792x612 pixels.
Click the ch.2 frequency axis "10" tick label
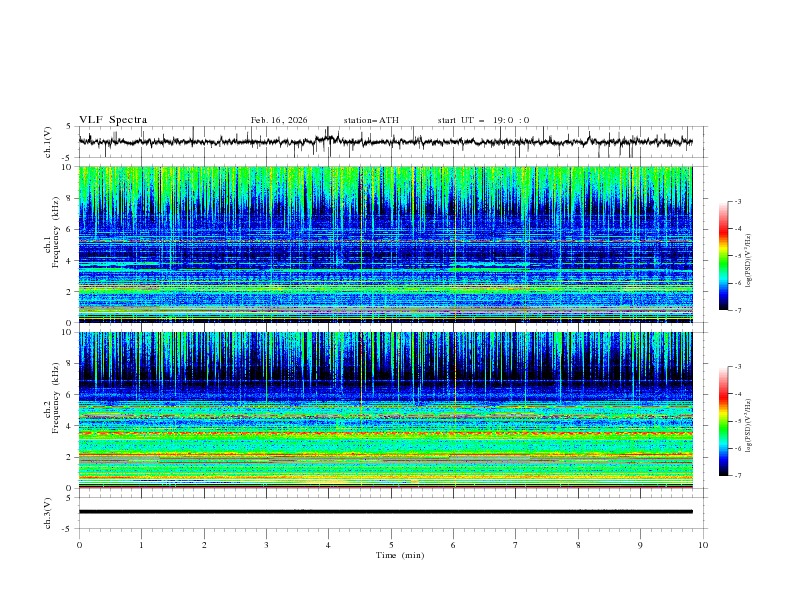click(x=68, y=332)
